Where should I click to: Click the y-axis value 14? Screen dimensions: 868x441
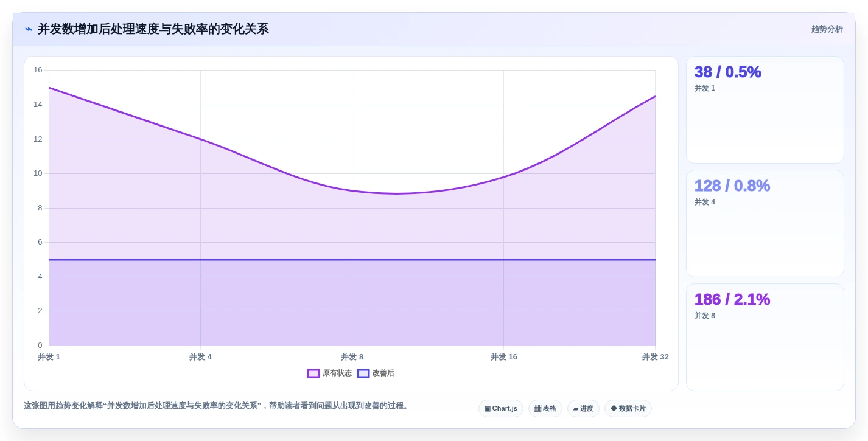(38, 105)
